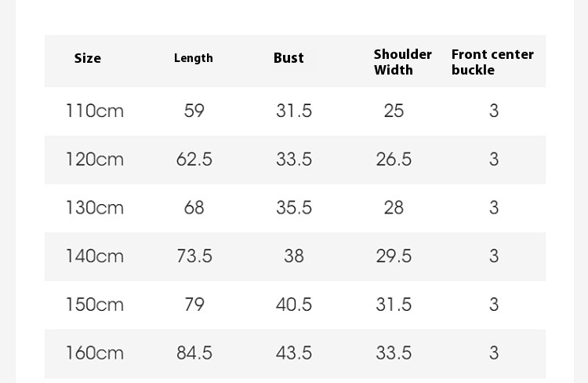This screenshot has height=383, width=588.
Task: Click the length value 62.5
Action: 194,159
